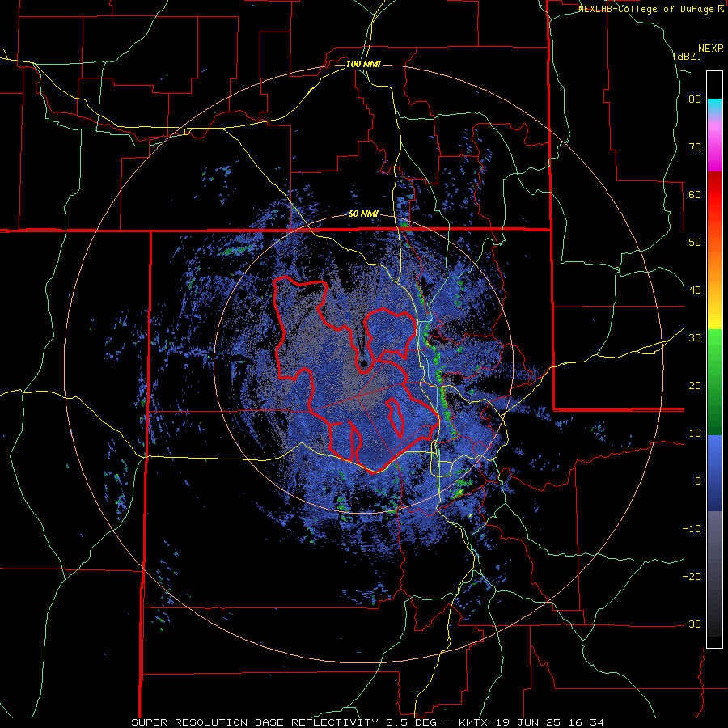The height and width of the screenshot is (728, 728).
Task: Click the -20 value on the dBZ scale
Action: (692, 577)
